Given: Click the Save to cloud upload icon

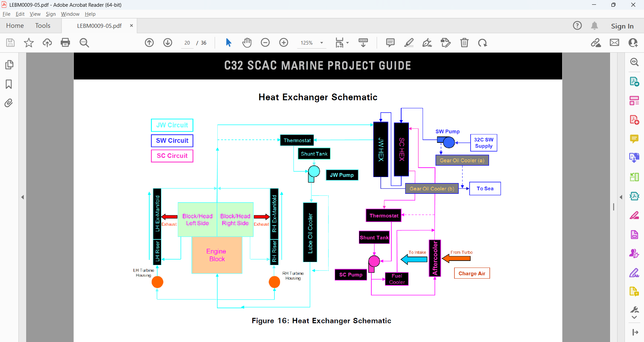Looking at the screenshot, I should [47, 43].
